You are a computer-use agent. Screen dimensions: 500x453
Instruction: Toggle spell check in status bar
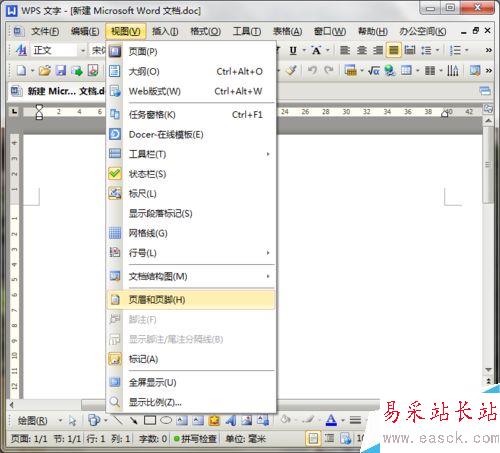tap(195, 439)
